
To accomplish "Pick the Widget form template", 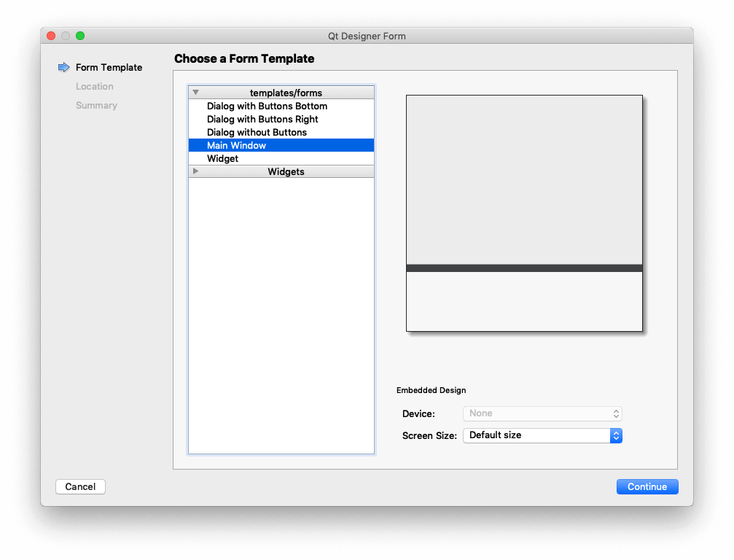I will click(281, 158).
